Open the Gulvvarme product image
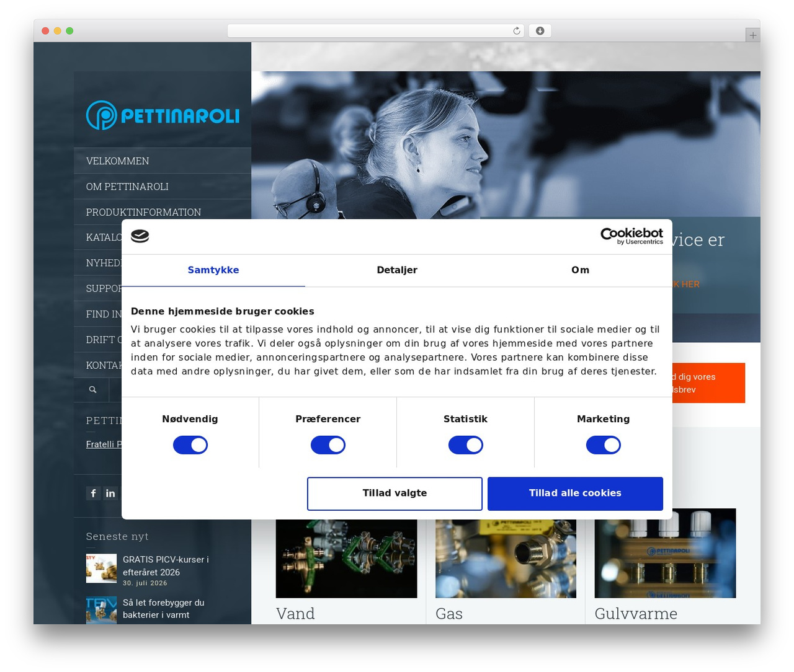794x672 pixels. click(665, 554)
